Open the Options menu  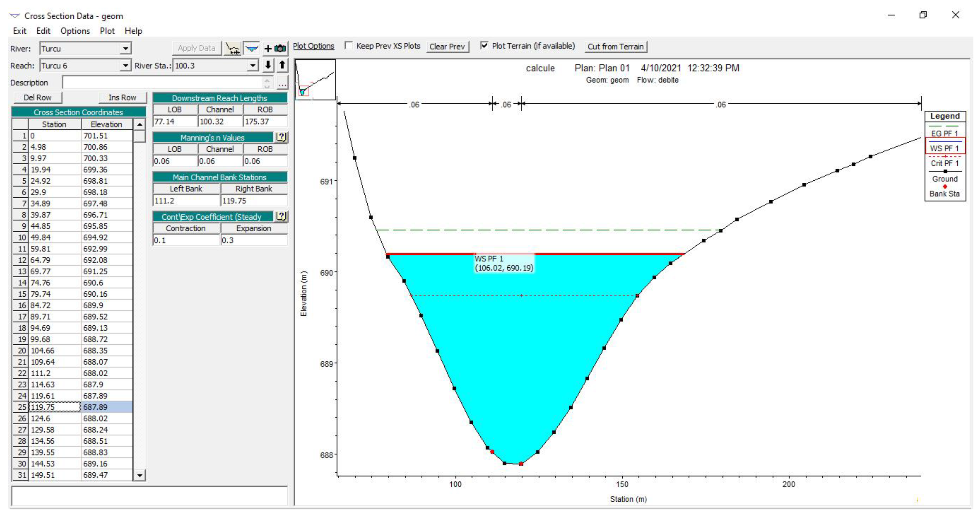pyautogui.click(x=75, y=31)
